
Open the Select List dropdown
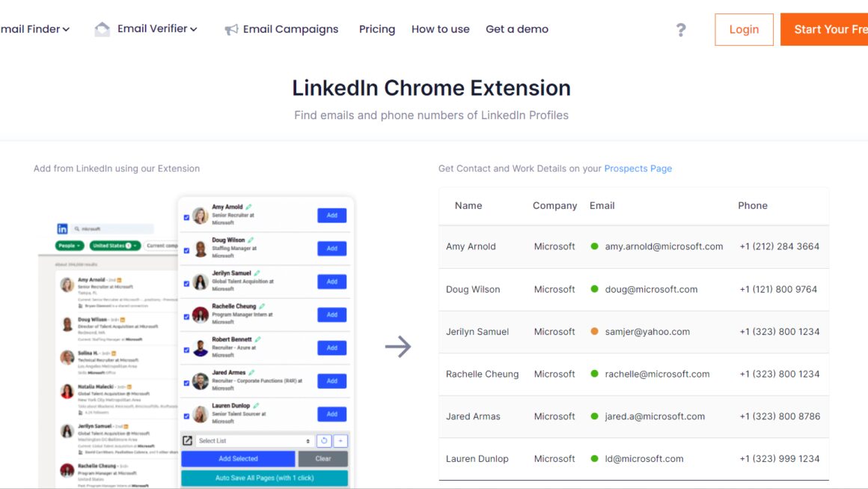pyautogui.click(x=254, y=441)
